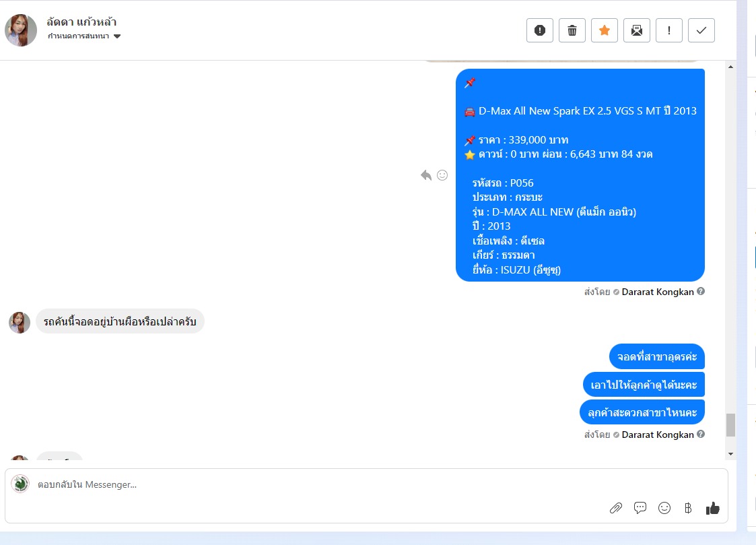Screen dimensions: 756x545
Task: Click type line ประเภท : กระบะ
Action: [x=507, y=197]
